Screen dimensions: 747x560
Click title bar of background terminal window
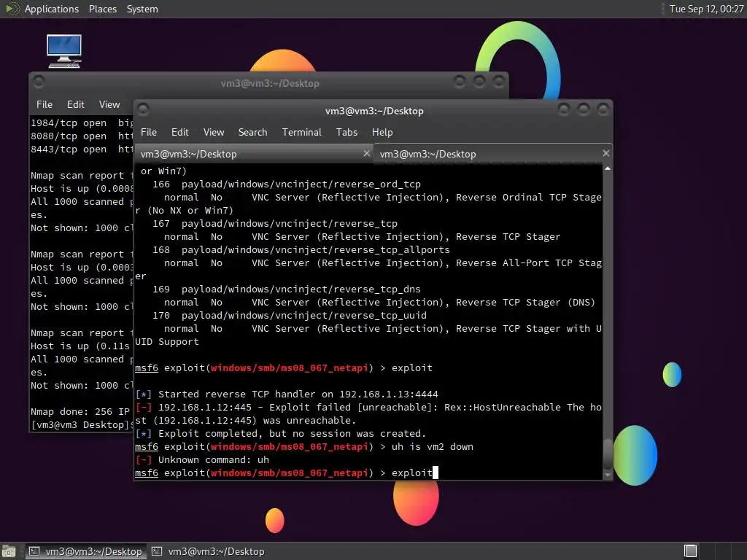[270, 83]
